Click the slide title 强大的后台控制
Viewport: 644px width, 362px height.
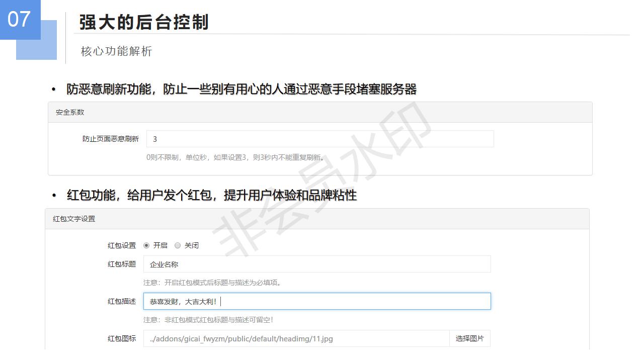(x=144, y=22)
